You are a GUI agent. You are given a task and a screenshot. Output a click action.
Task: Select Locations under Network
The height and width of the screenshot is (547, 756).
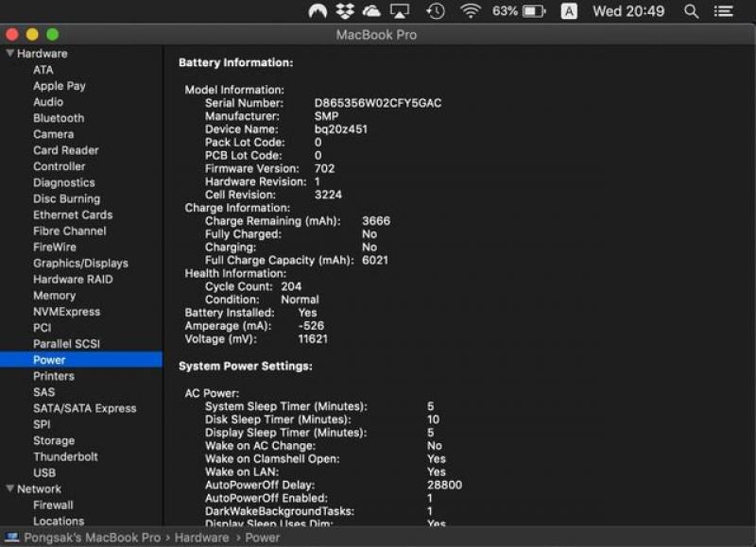pyautogui.click(x=59, y=521)
